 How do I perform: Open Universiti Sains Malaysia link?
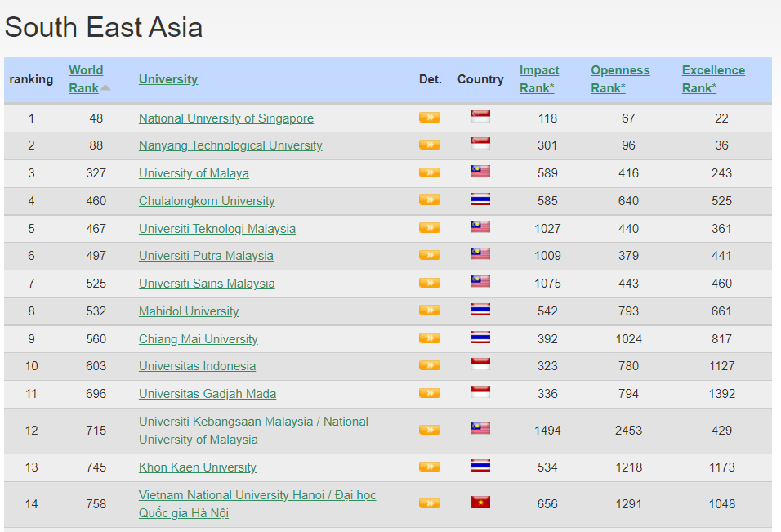coord(207,284)
